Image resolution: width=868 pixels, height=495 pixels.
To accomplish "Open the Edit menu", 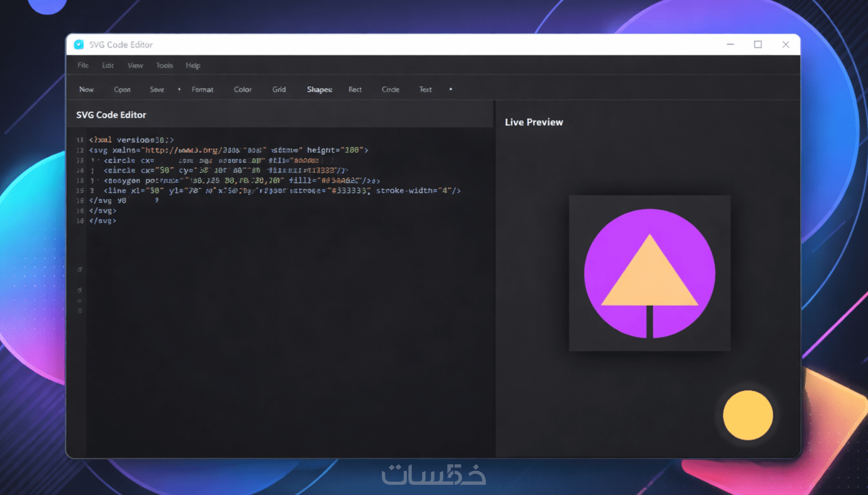I will click(108, 65).
